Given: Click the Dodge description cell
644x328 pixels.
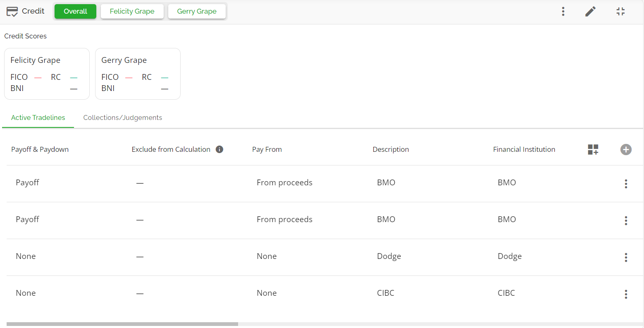Looking at the screenshot, I should [x=389, y=256].
